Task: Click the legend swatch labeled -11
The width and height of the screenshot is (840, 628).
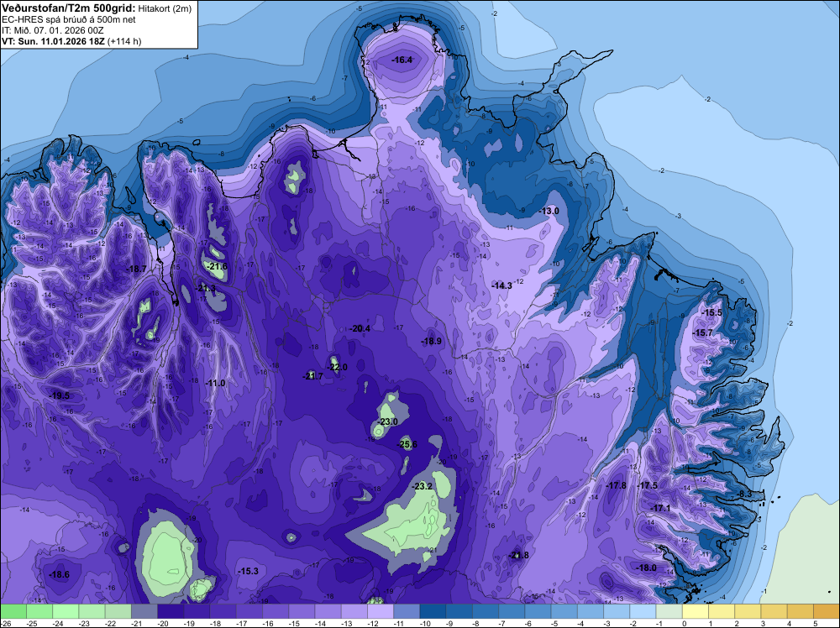Action: [x=407, y=611]
